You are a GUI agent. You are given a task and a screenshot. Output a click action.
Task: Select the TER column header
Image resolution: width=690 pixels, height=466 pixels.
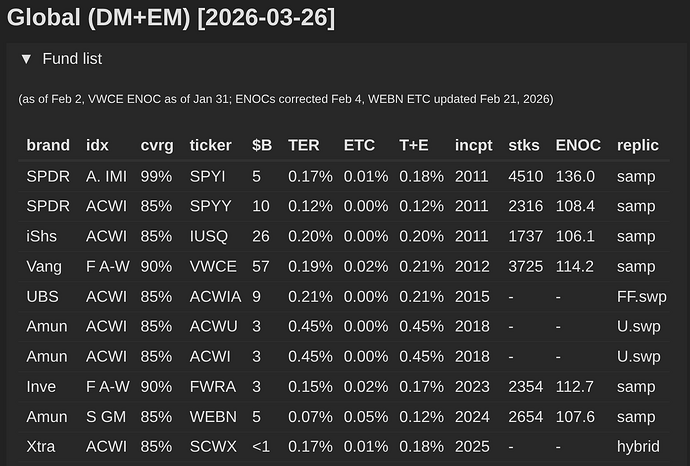tap(304, 145)
